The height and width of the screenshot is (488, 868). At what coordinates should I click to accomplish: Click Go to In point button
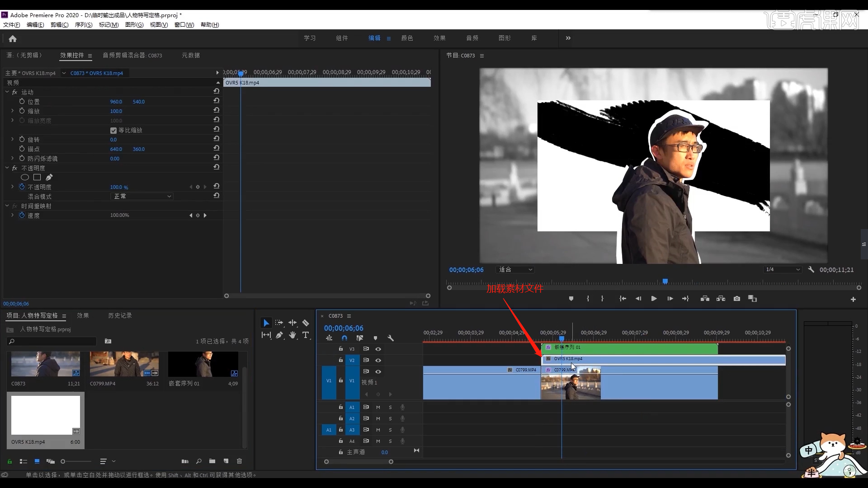click(x=623, y=299)
